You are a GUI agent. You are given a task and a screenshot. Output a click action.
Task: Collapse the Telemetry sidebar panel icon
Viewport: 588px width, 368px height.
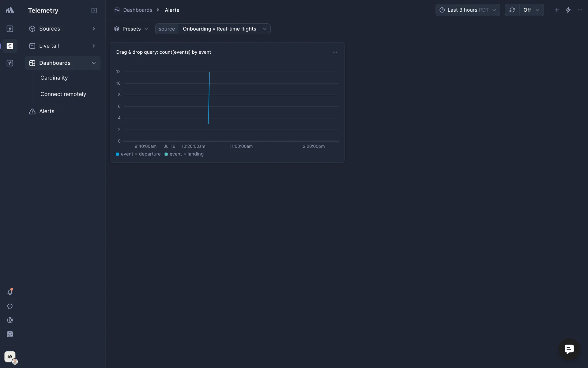point(94,10)
